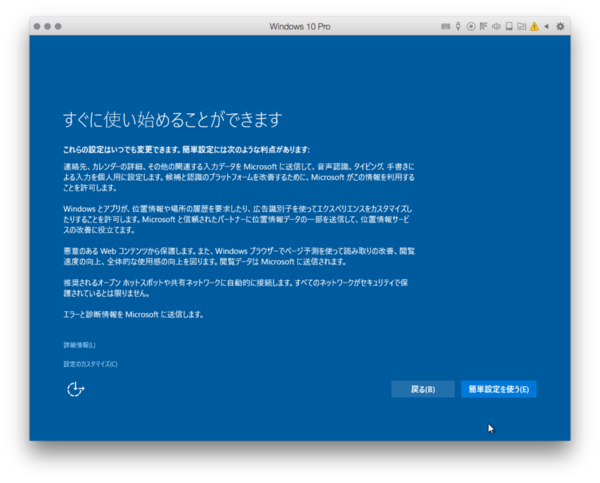
Task: Click the network adapter icon
Action: click(484, 26)
